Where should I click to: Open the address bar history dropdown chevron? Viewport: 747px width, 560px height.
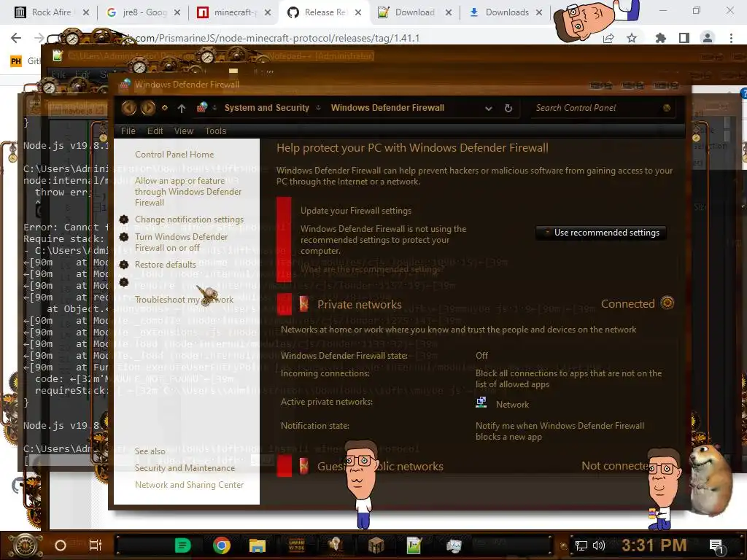(488, 109)
